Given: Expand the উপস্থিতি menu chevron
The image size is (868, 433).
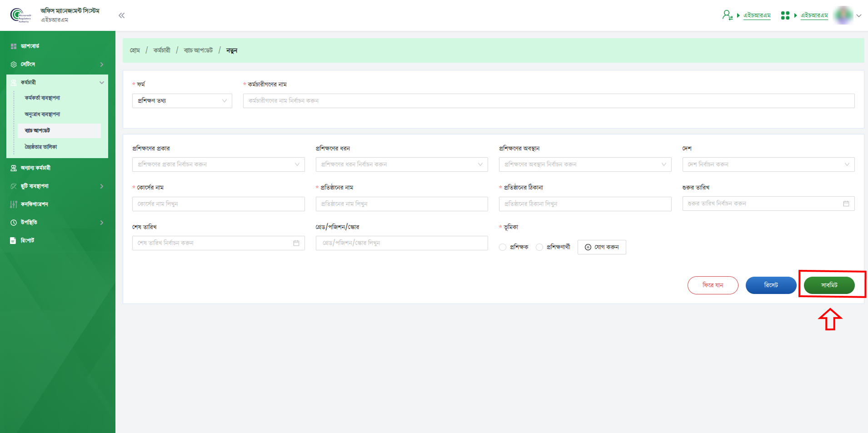Looking at the screenshot, I should (102, 223).
